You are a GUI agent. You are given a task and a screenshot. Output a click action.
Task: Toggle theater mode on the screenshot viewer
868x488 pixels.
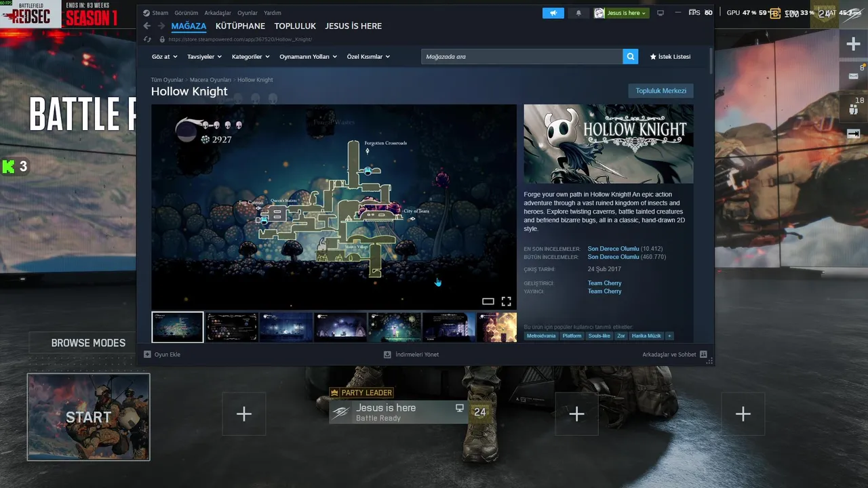[x=488, y=302]
